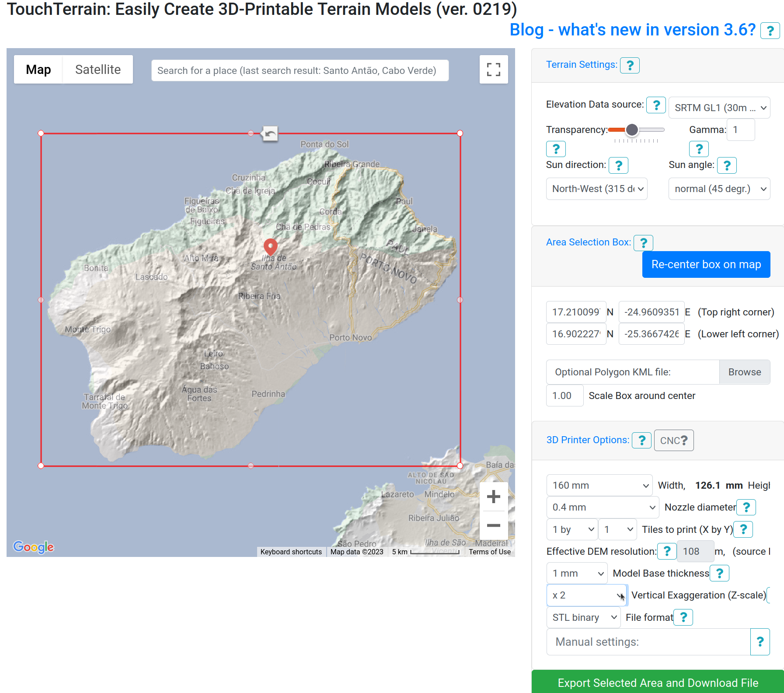Click Effective DEM resolution 108 field

(x=696, y=551)
